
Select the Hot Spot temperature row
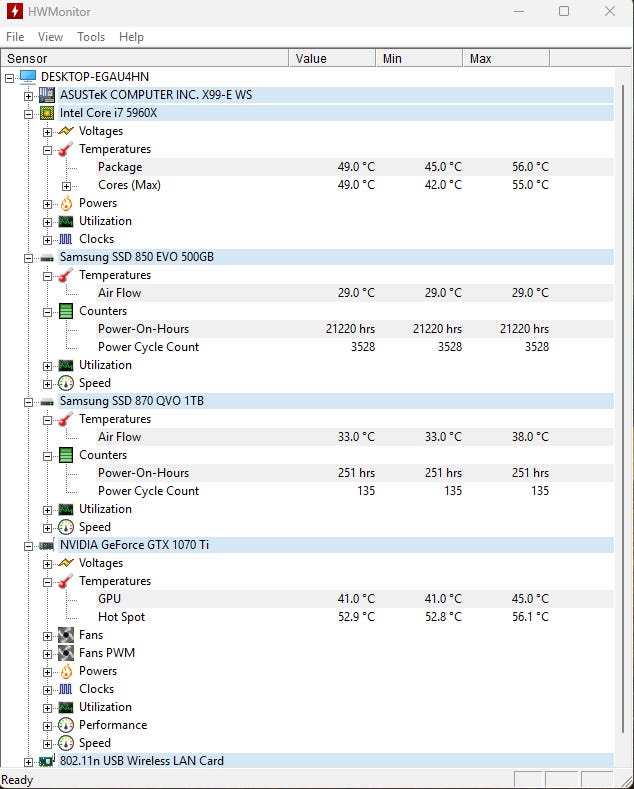[121, 617]
